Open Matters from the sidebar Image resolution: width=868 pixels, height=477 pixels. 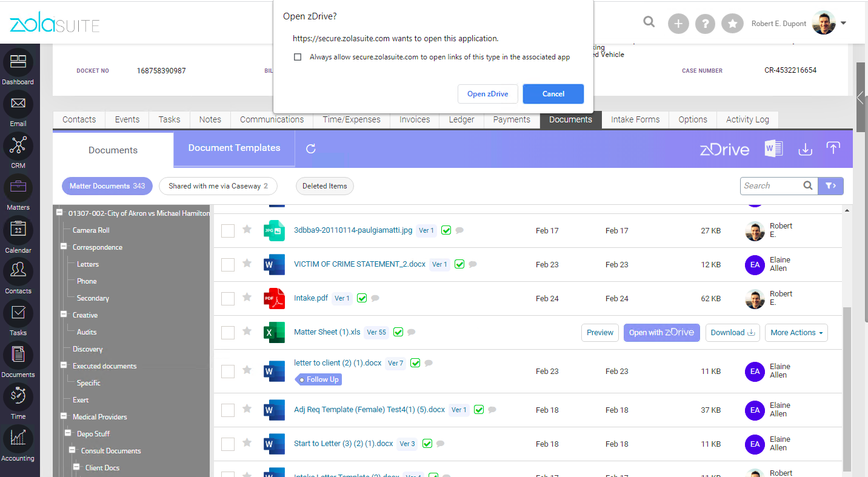click(18, 188)
